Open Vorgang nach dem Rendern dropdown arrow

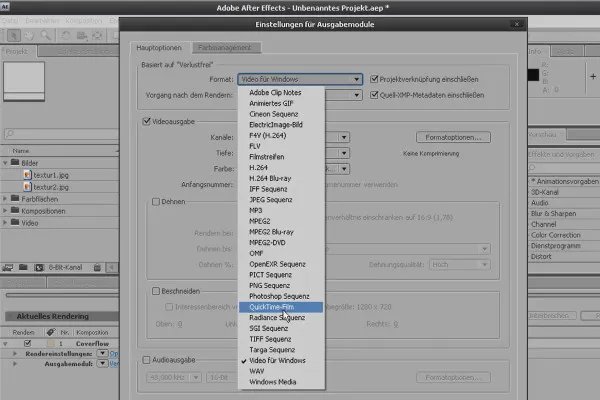tap(356, 95)
